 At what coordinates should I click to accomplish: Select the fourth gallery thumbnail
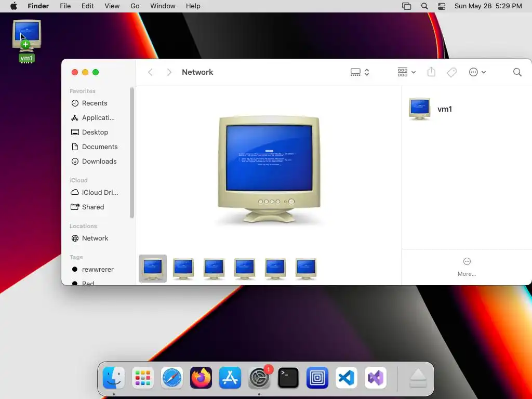pyautogui.click(x=244, y=269)
